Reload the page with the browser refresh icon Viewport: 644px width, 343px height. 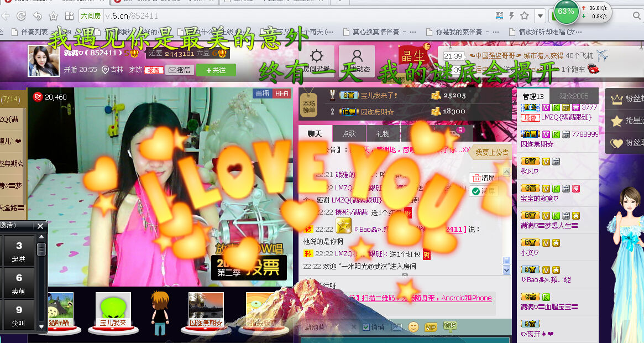(x=21, y=16)
